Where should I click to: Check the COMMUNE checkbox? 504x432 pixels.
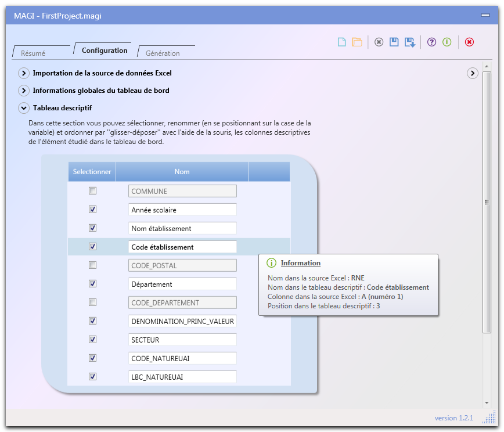click(92, 191)
